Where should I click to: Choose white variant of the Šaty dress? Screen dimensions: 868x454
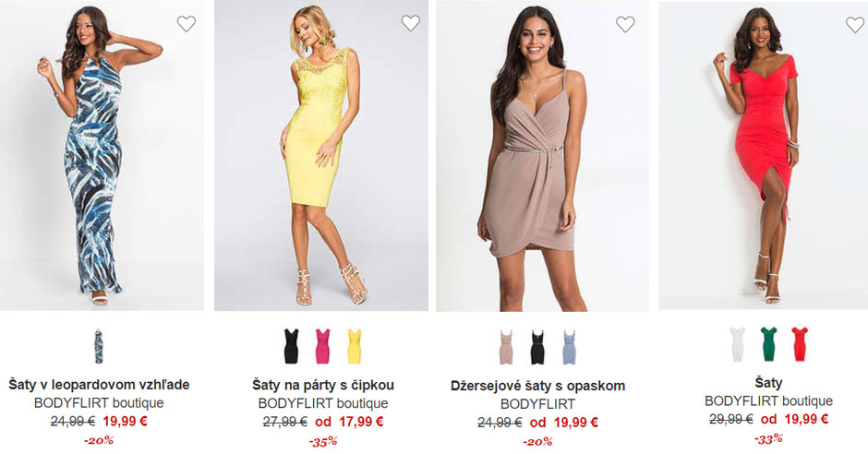pyautogui.click(x=737, y=344)
